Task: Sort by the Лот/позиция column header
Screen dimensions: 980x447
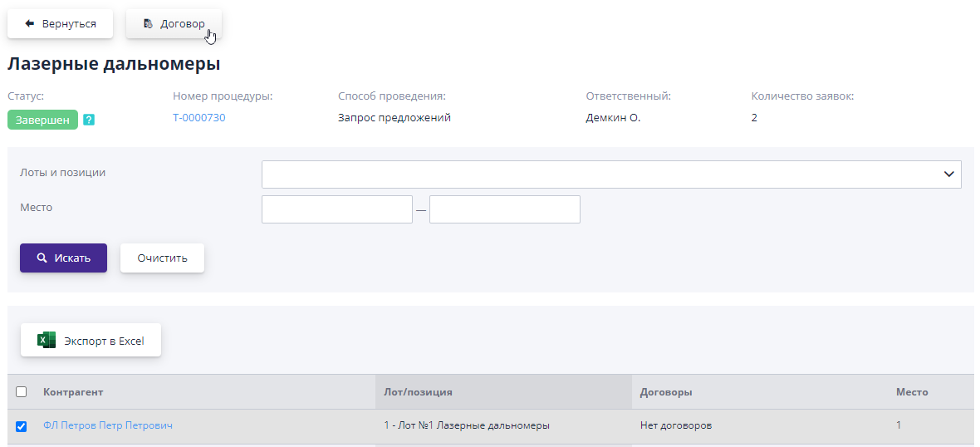Action: tap(418, 392)
